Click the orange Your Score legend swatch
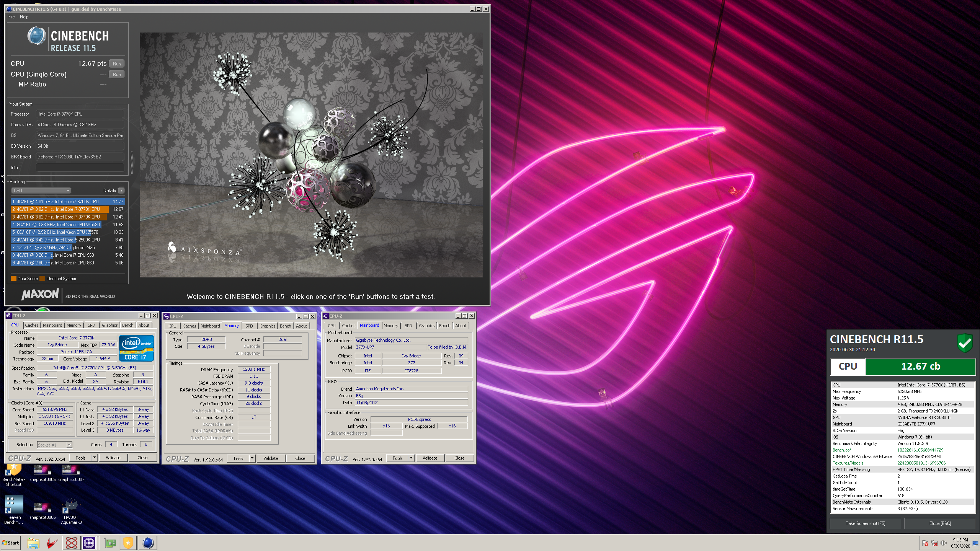The width and height of the screenshot is (980, 551). (13, 279)
